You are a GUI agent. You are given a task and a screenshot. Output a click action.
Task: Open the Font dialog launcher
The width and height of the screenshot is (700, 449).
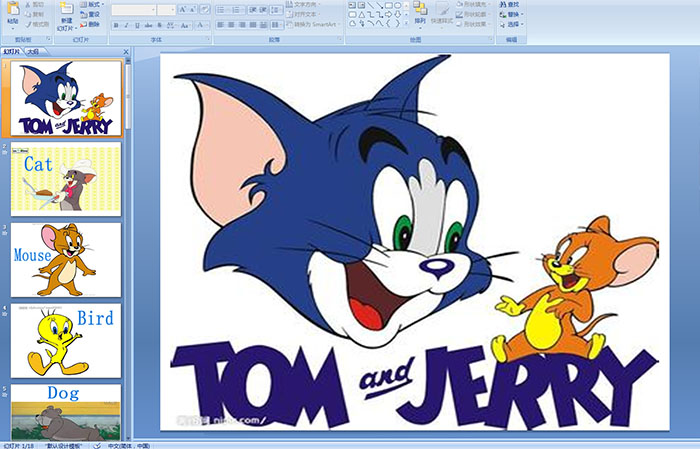[x=208, y=39]
